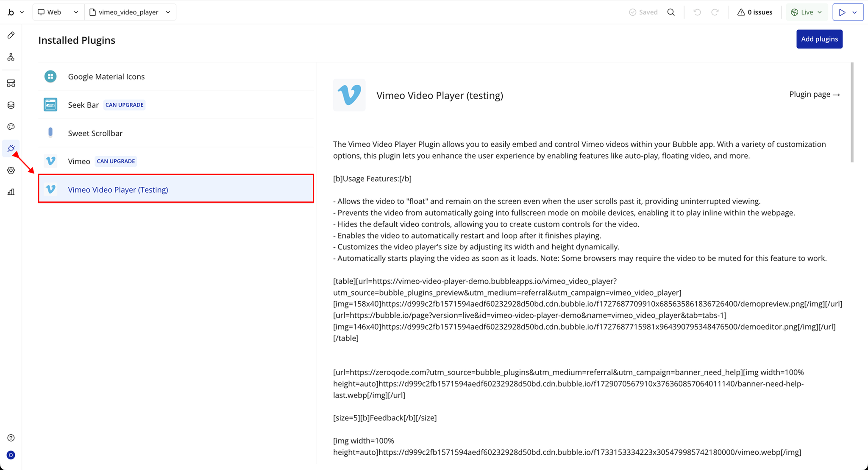This screenshot has width=868, height=470.
Task: Open the Backend workflows sidebar icon
Action: [x=11, y=83]
